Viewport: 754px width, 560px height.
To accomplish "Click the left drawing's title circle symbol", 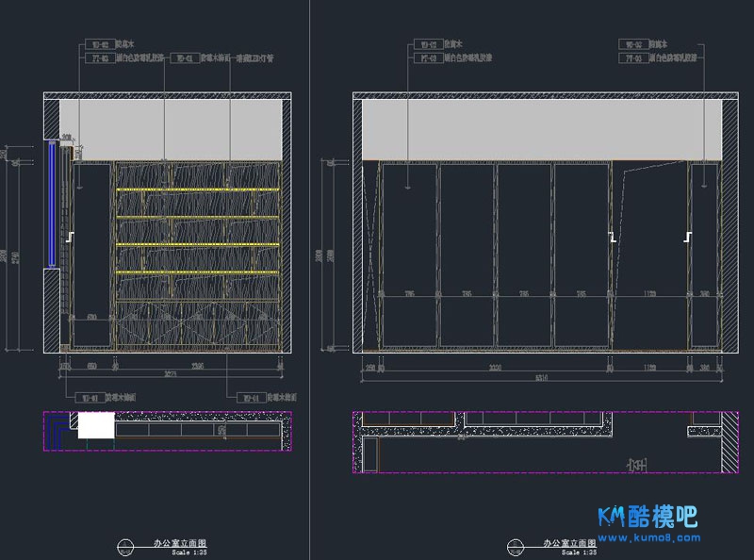I will [x=125, y=545].
